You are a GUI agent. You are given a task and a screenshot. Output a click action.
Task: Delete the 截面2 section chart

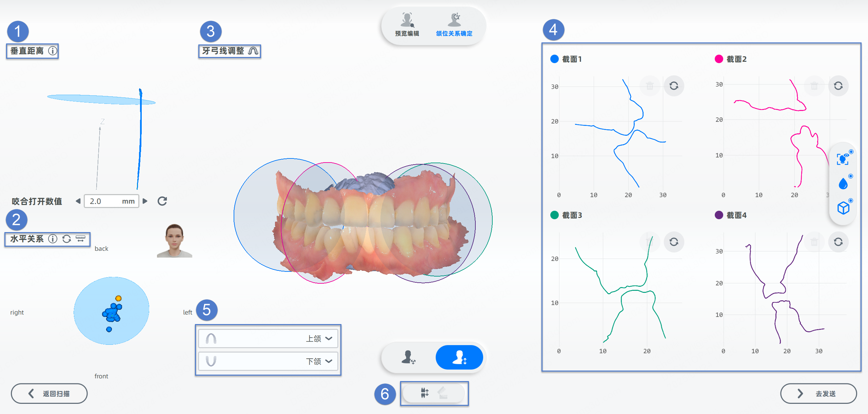point(814,86)
